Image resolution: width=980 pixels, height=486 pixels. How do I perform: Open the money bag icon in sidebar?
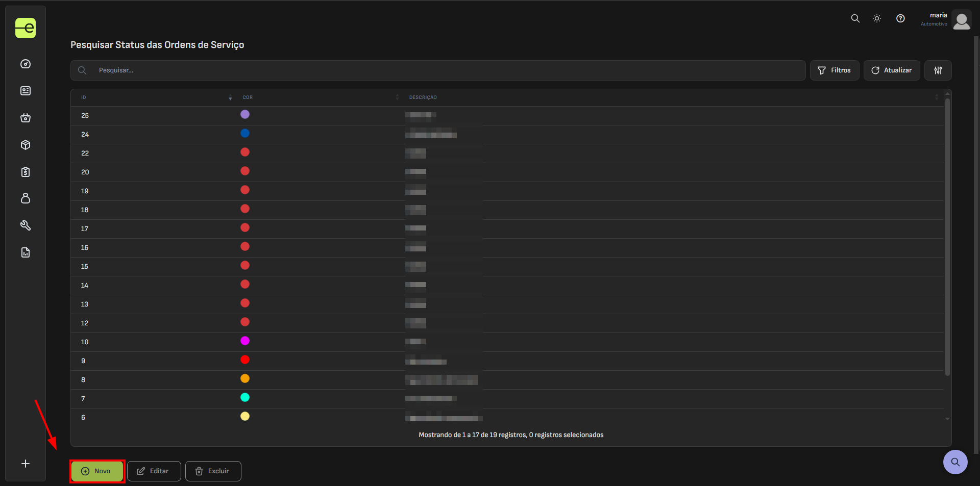pyautogui.click(x=26, y=198)
